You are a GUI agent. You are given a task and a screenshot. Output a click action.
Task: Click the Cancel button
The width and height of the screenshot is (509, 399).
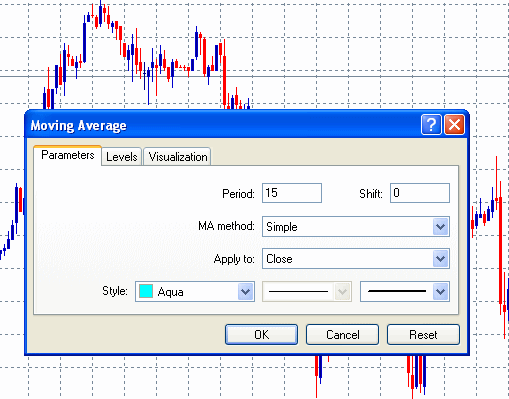(x=342, y=334)
